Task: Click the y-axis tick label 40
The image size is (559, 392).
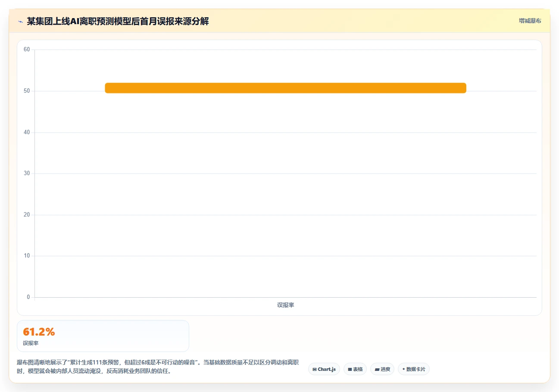Action: click(27, 132)
